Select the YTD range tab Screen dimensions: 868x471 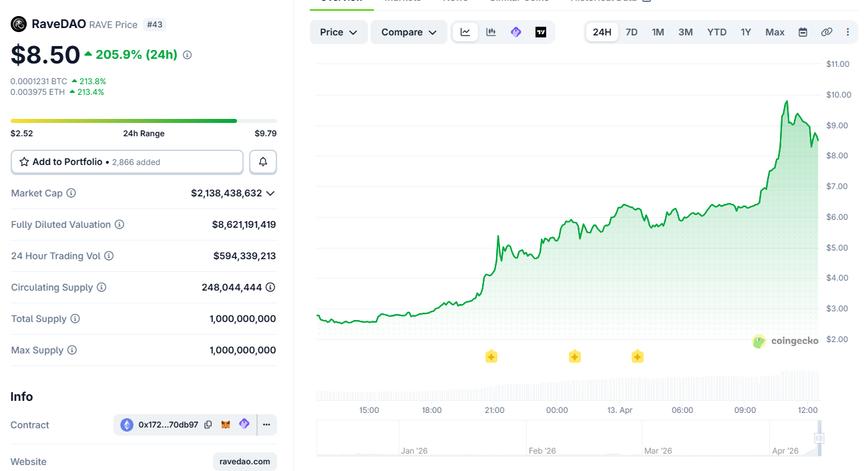pyautogui.click(x=716, y=32)
